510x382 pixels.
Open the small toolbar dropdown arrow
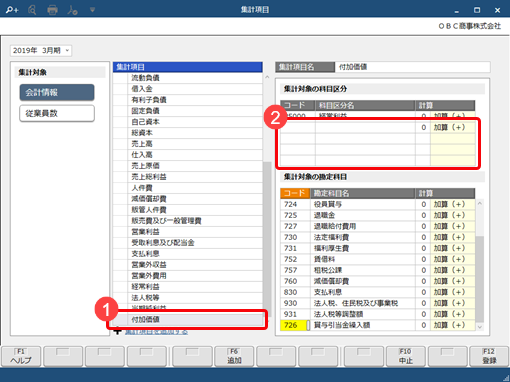[x=92, y=10]
